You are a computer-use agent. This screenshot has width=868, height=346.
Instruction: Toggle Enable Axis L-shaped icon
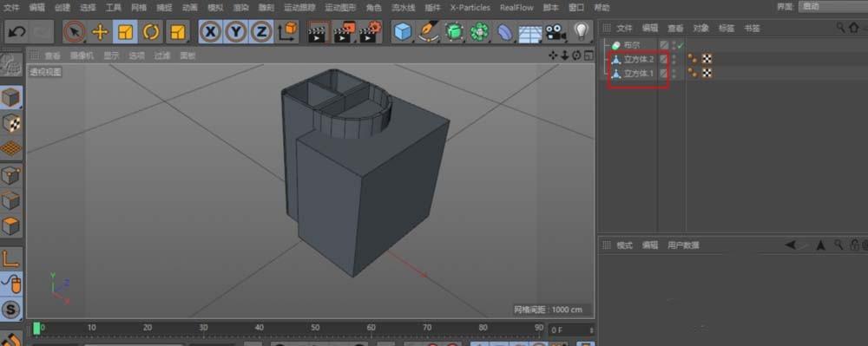click(x=11, y=258)
